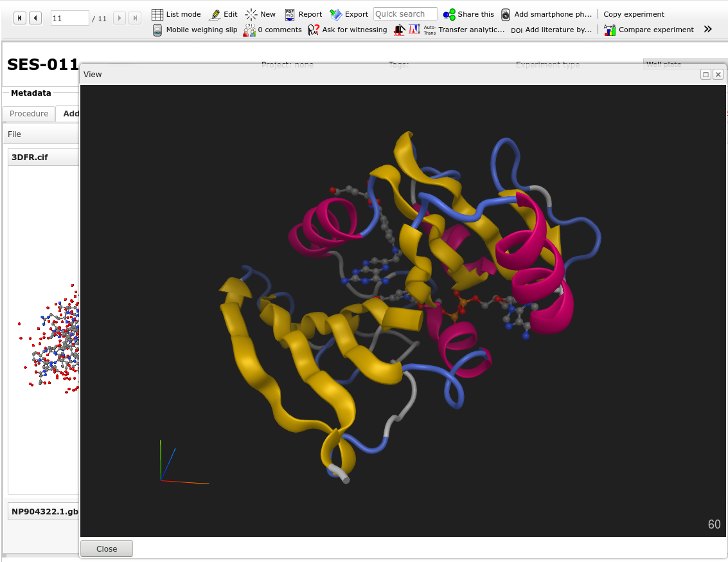Image resolution: width=728 pixels, height=562 pixels.
Task: Ask for witnessing of experiment
Action: pyautogui.click(x=347, y=30)
